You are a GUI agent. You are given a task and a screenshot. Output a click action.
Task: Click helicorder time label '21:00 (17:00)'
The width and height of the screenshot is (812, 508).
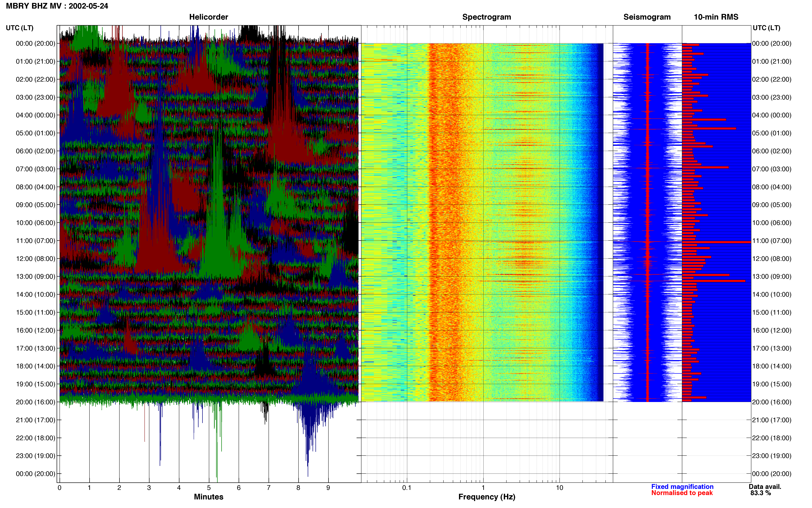coord(36,420)
